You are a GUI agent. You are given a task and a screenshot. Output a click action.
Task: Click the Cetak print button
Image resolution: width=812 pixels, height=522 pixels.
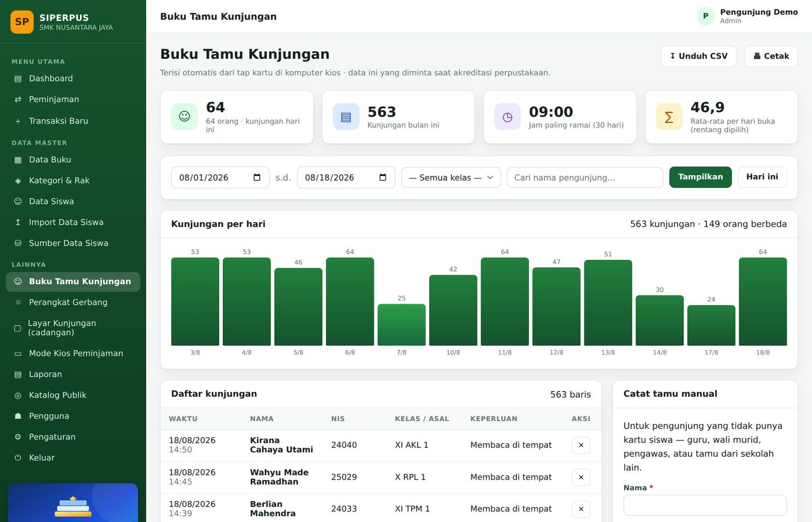point(771,56)
